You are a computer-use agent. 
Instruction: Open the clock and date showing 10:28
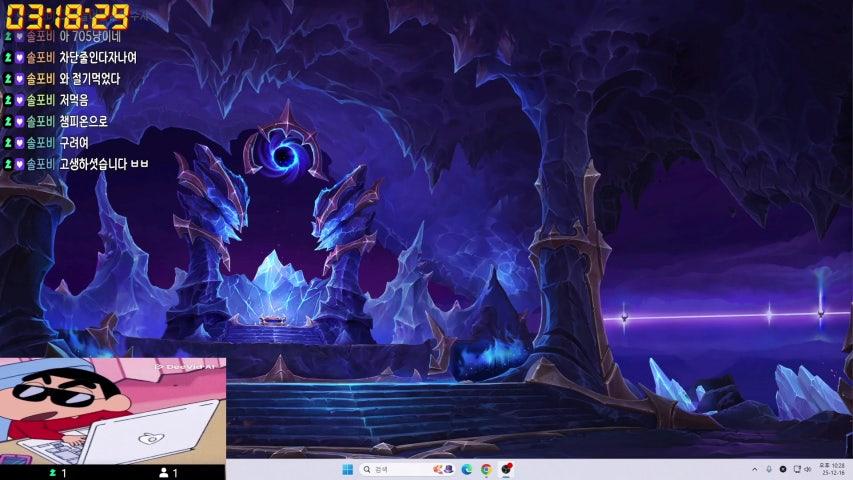832,469
